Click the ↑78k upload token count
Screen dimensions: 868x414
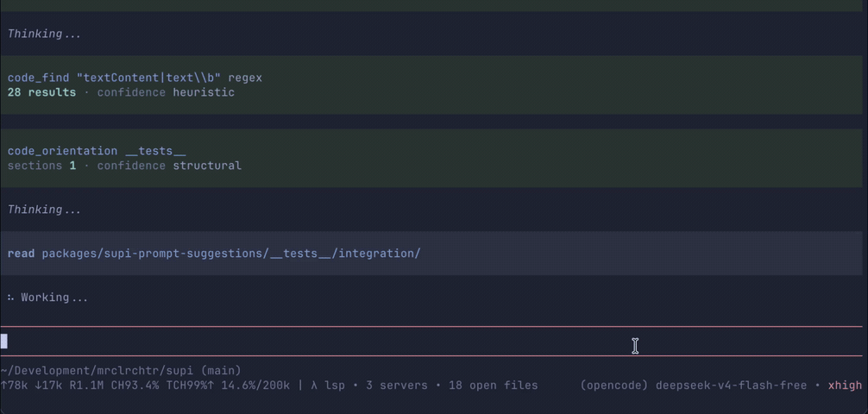(14, 386)
